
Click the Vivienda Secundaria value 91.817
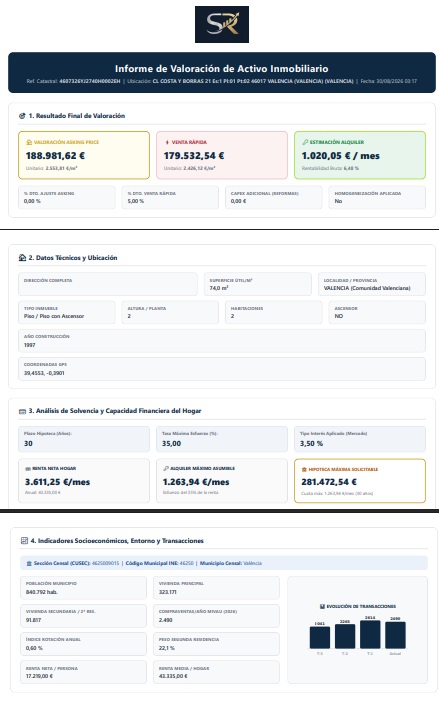(34, 620)
